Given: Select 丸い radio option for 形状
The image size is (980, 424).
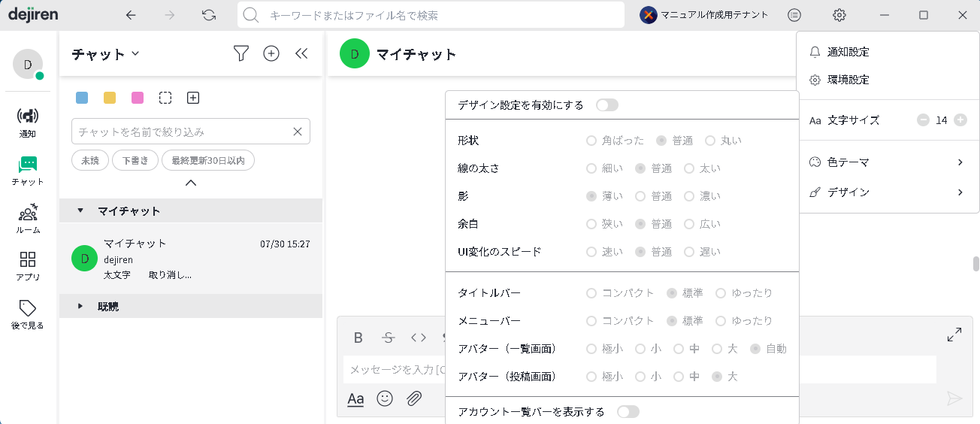Looking at the screenshot, I should click(710, 141).
